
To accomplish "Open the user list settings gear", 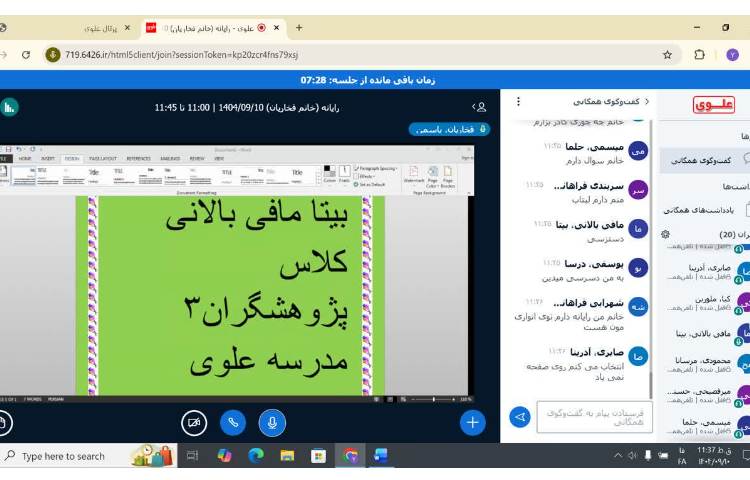I will click(x=665, y=234).
